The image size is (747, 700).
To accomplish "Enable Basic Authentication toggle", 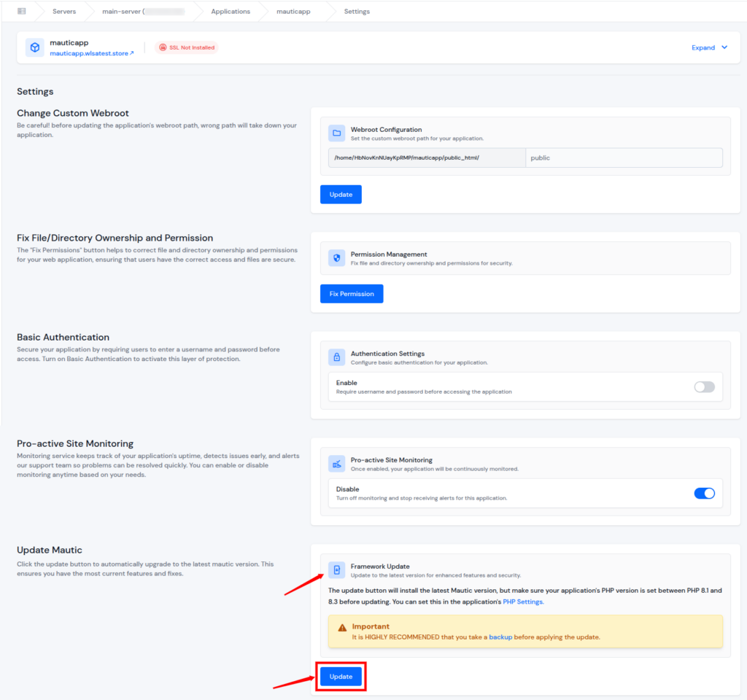I will coord(703,386).
